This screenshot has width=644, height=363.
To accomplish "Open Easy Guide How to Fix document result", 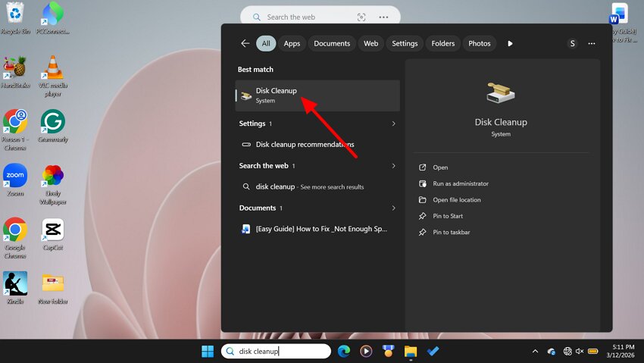I will [x=317, y=229].
